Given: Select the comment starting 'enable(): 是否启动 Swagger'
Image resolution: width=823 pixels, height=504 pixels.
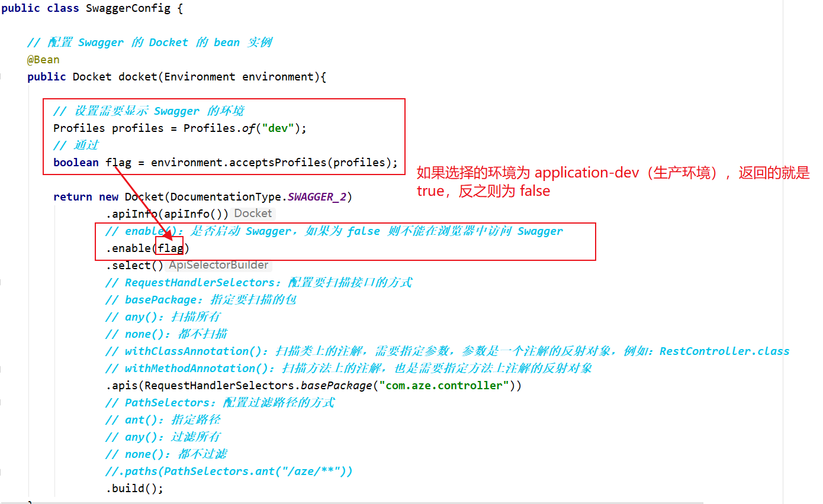Looking at the screenshot, I should (335, 231).
